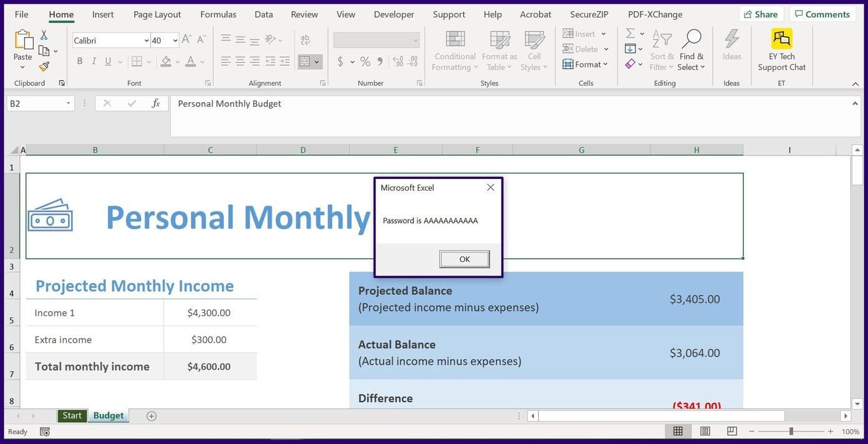The height and width of the screenshot is (444, 868).
Task: Increase font size with larger A icon
Action: pos(187,41)
